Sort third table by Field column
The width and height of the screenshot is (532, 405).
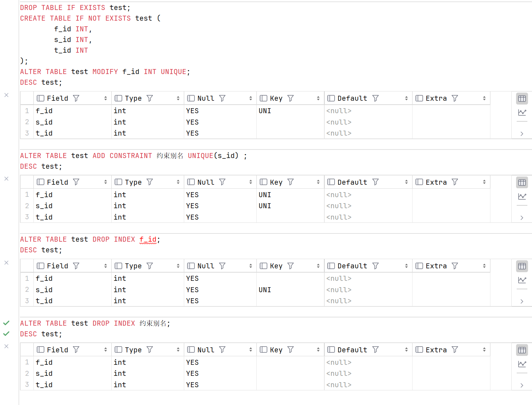tap(106, 266)
